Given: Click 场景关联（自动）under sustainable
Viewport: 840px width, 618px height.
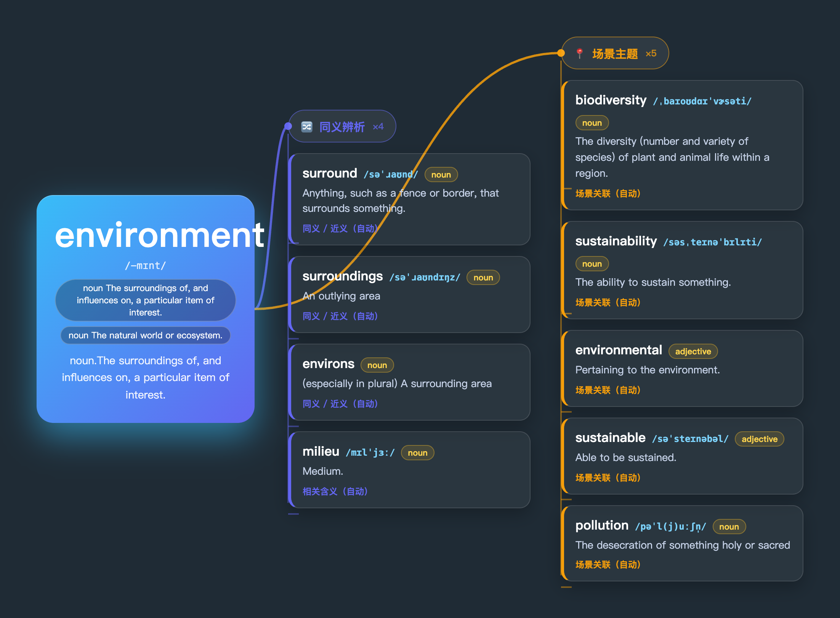Looking at the screenshot, I should pyautogui.click(x=608, y=478).
